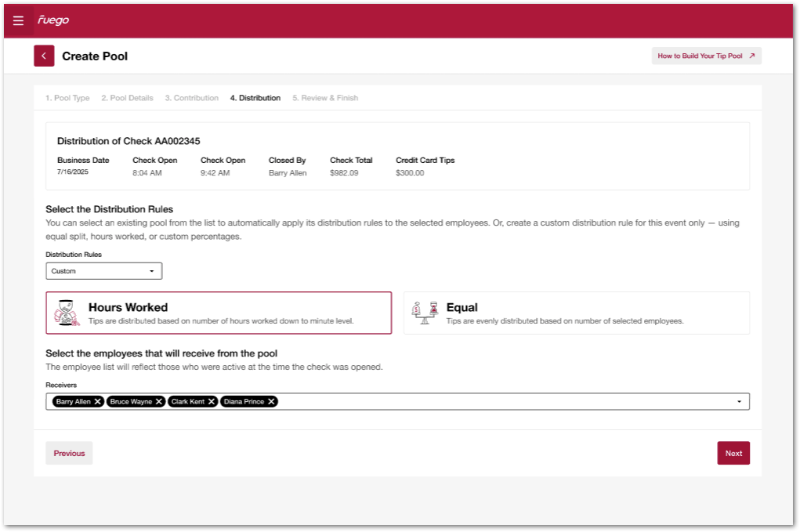Screen dimensions: 800x532
Task: Click the back arrow beside Create Pool
Action: pyautogui.click(x=44, y=56)
